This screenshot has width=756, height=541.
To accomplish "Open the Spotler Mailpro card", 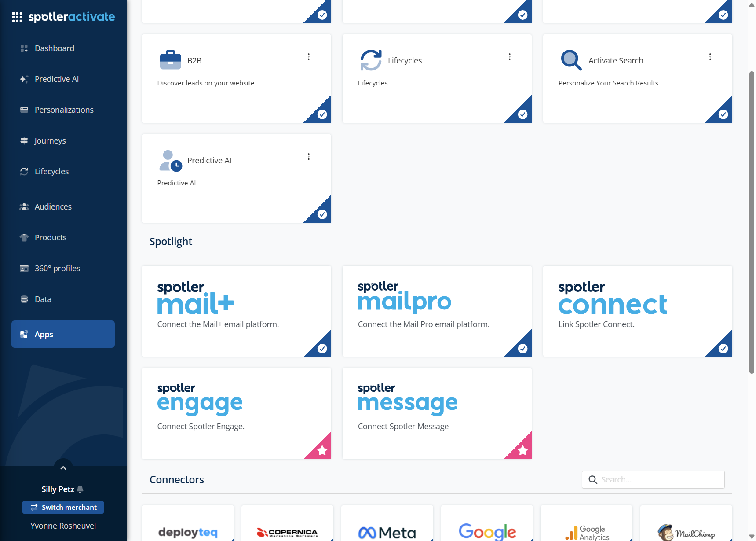I will coord(437,311).
